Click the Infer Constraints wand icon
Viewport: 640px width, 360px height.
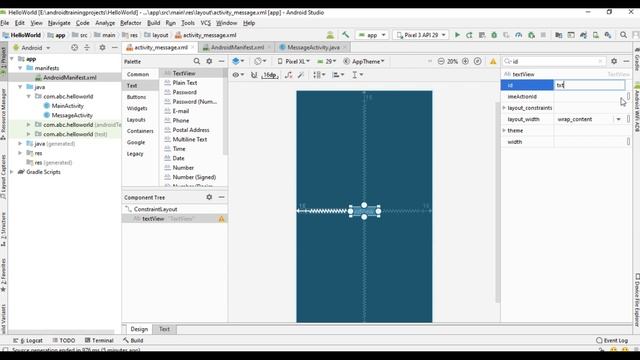(x=301, y=75)
